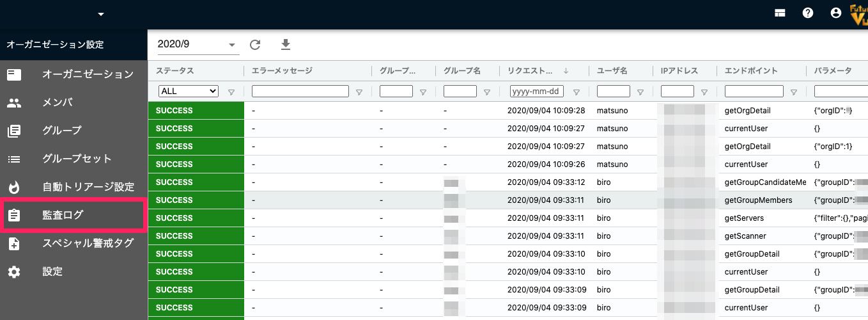Open the user account icon
The height and width of the screenshot is (320, 868).
pos(835,13)
